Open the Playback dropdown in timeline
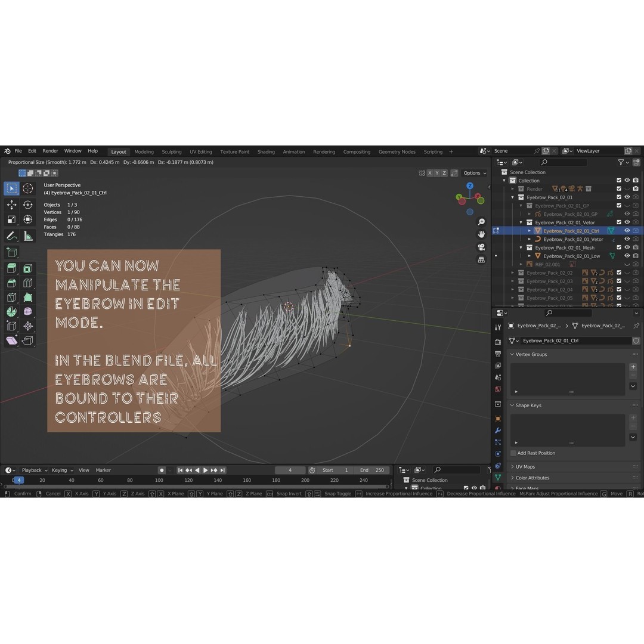 coord(35,470)
